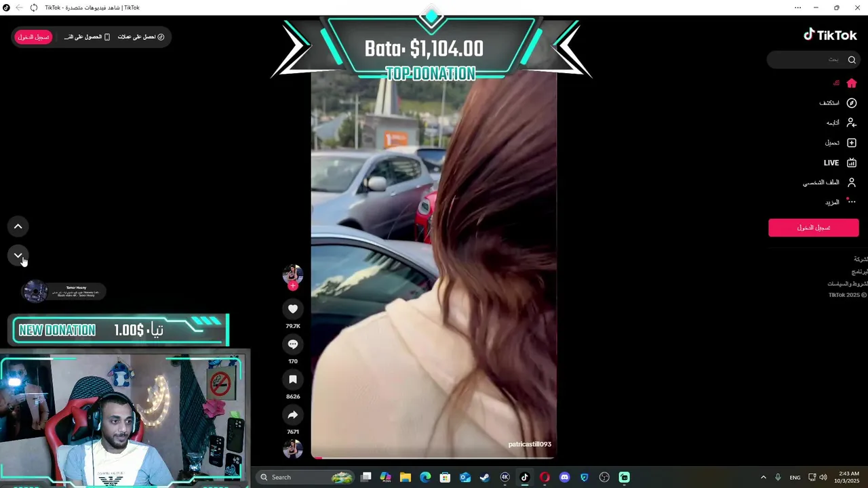Open Task View on the taskbar
Viewport: 868px width, 488px height.
(x=366, y=477)
